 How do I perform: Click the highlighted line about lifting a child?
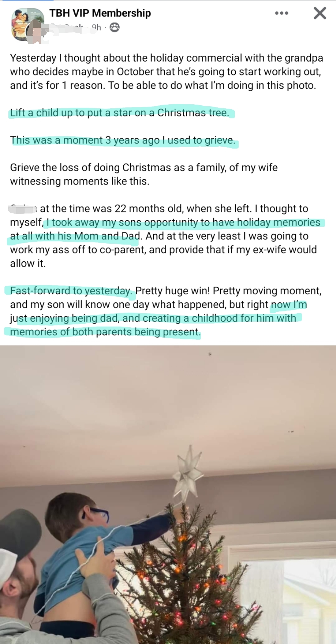tap(120, 113)
